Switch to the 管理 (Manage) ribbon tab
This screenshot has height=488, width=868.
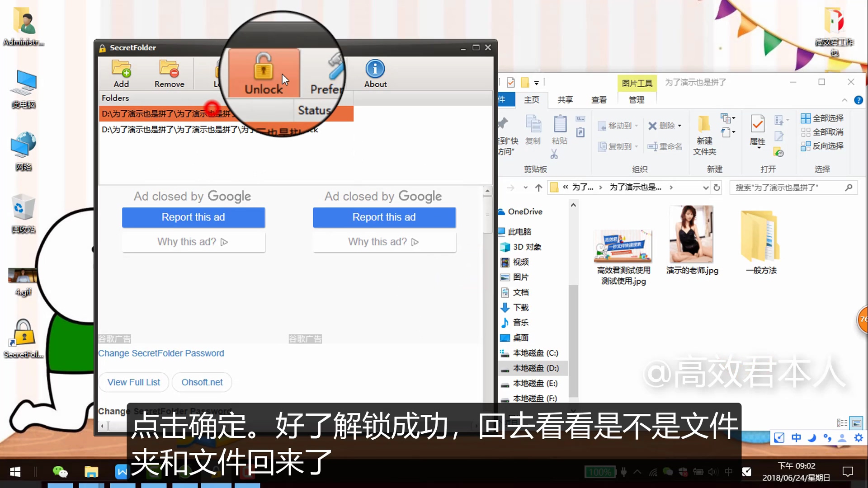[x=636, y=100]
